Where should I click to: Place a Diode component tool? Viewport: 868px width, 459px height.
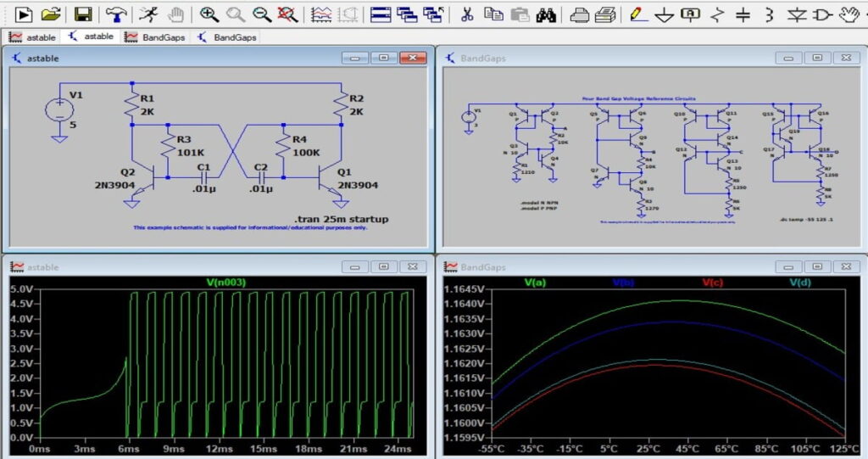[x=797, y=14]
